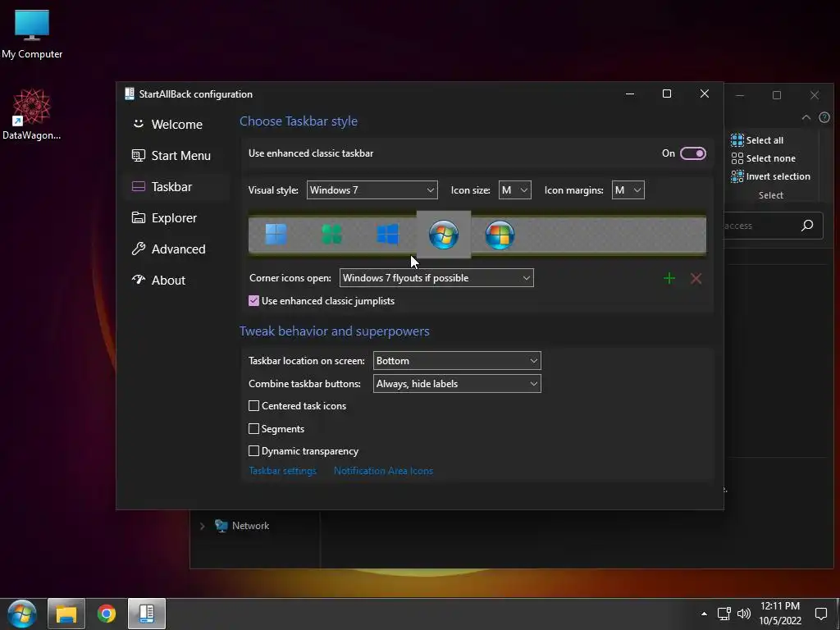Choose the green clover start icon

(331, 235)
